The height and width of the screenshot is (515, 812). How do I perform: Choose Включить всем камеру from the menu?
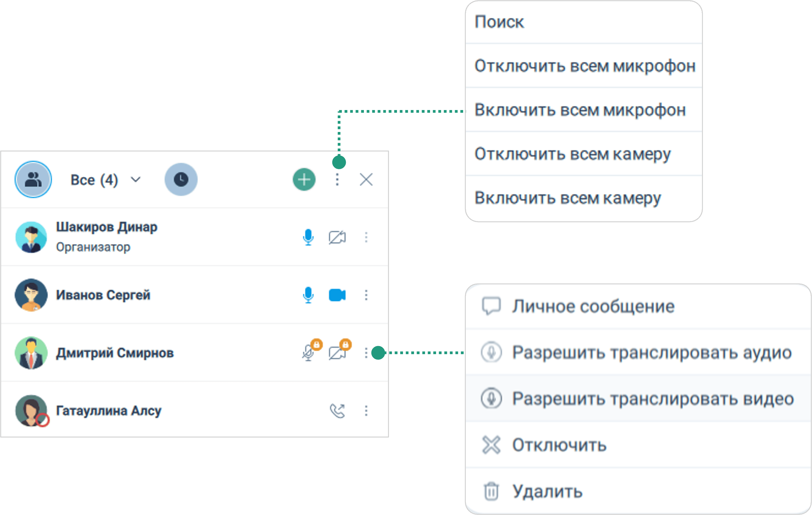(x=567, y=198)
